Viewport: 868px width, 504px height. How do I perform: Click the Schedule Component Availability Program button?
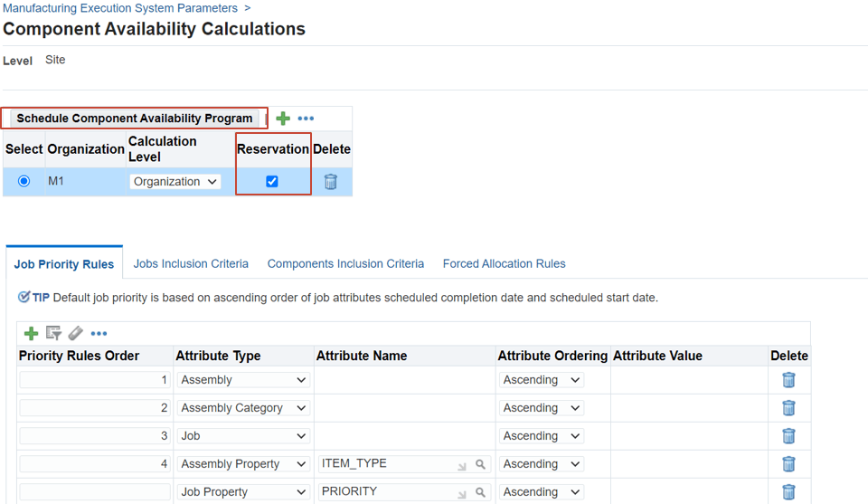pyautogui.click(x=135, y=119)
